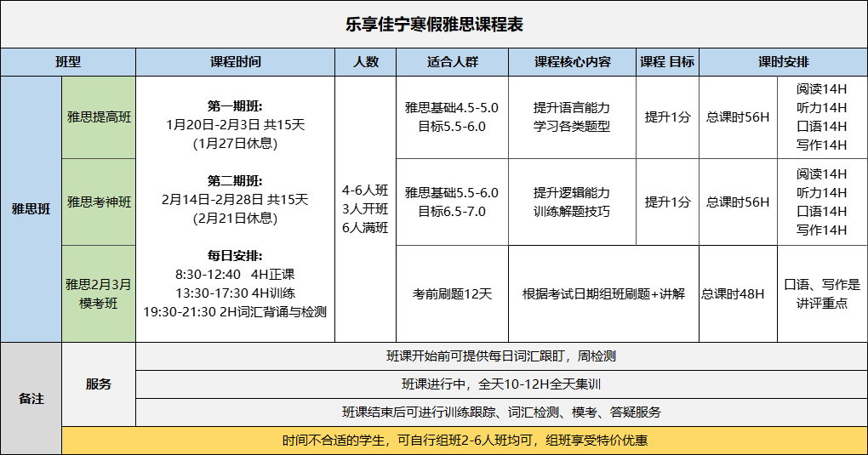
Task: Click the 考前刷题12天 cell
Action: (452, 294)
